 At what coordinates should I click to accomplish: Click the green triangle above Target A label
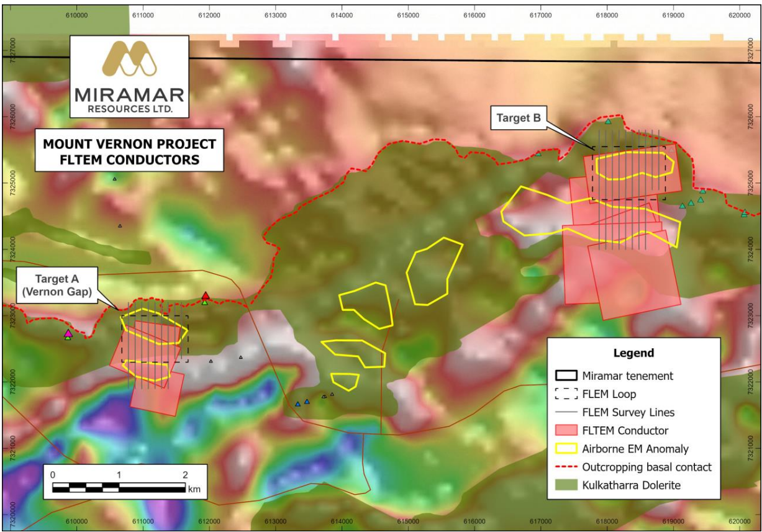coord(206,303)
